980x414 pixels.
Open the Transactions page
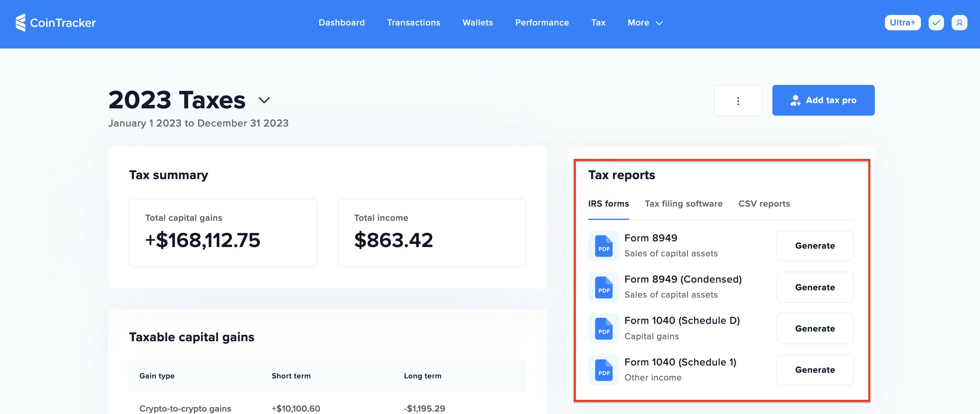point(414,23)
